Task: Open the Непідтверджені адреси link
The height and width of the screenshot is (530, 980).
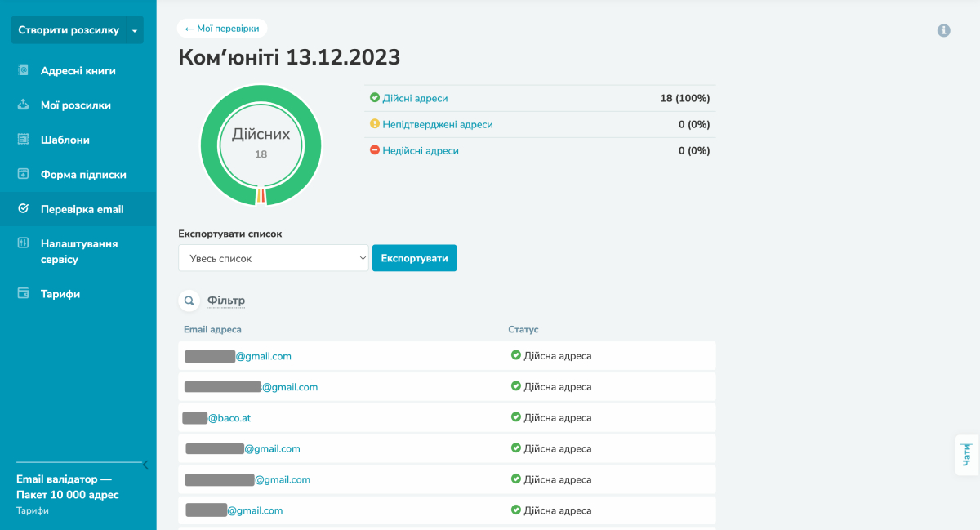Action: pos(437,125)
